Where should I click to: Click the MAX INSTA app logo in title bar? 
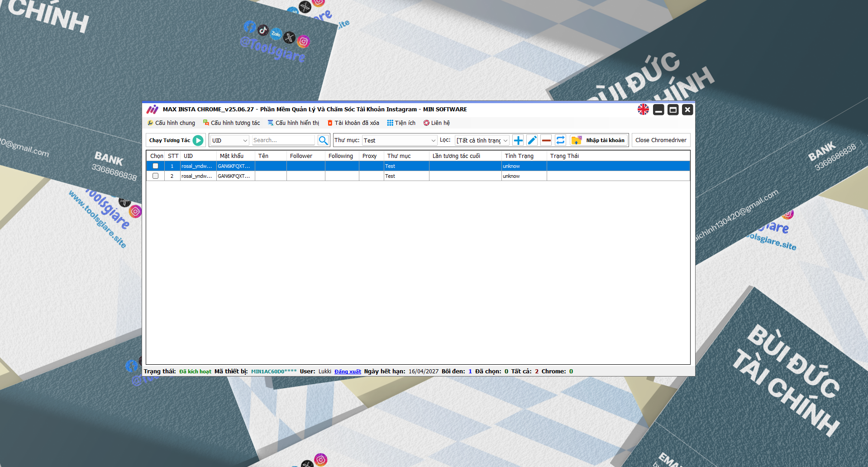click(153, 110)
